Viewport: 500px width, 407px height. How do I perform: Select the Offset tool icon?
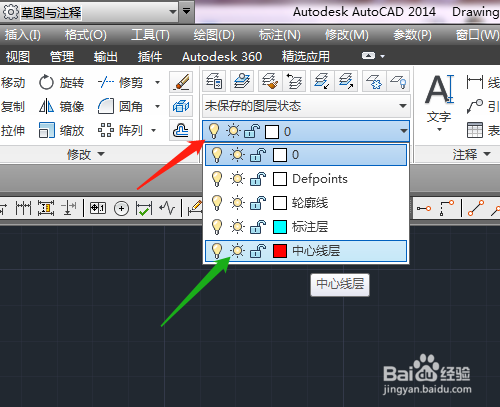coord(181,130)
